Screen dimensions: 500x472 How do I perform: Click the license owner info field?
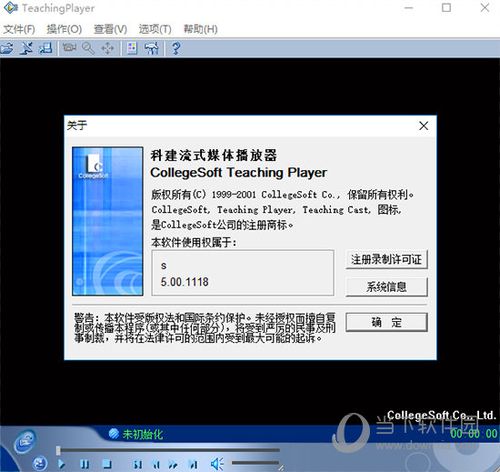click(x=243, y=273)
